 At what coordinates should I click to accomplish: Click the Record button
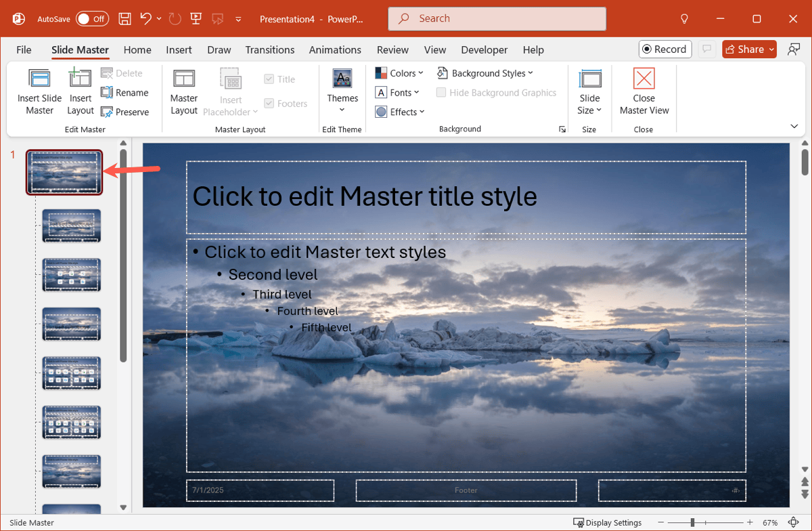(x=664, y=49)
